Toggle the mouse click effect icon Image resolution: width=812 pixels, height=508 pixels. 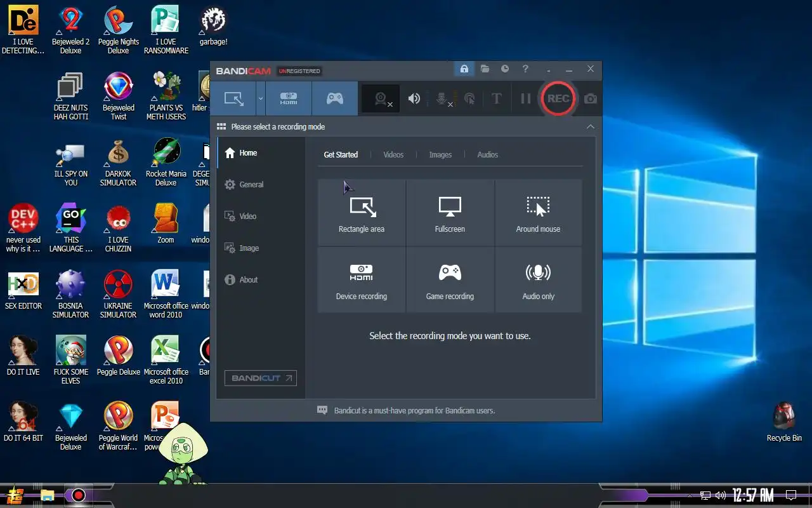point(469,98)
